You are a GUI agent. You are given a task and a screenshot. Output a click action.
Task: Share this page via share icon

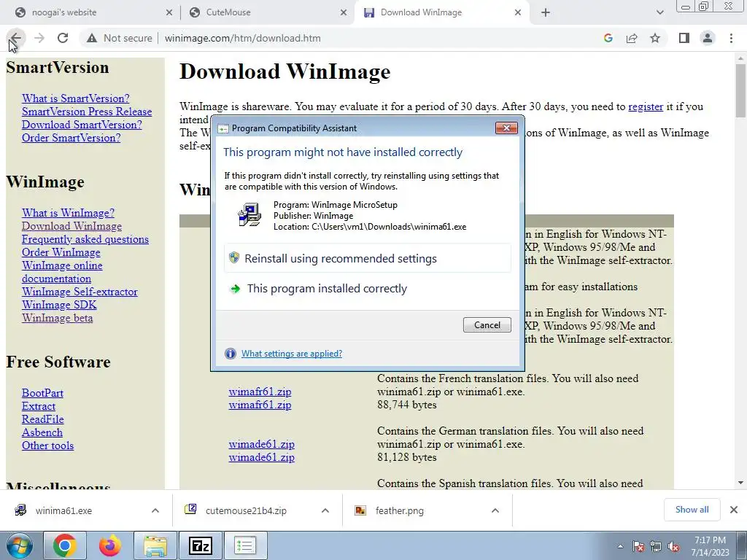[x=632, y=38]
